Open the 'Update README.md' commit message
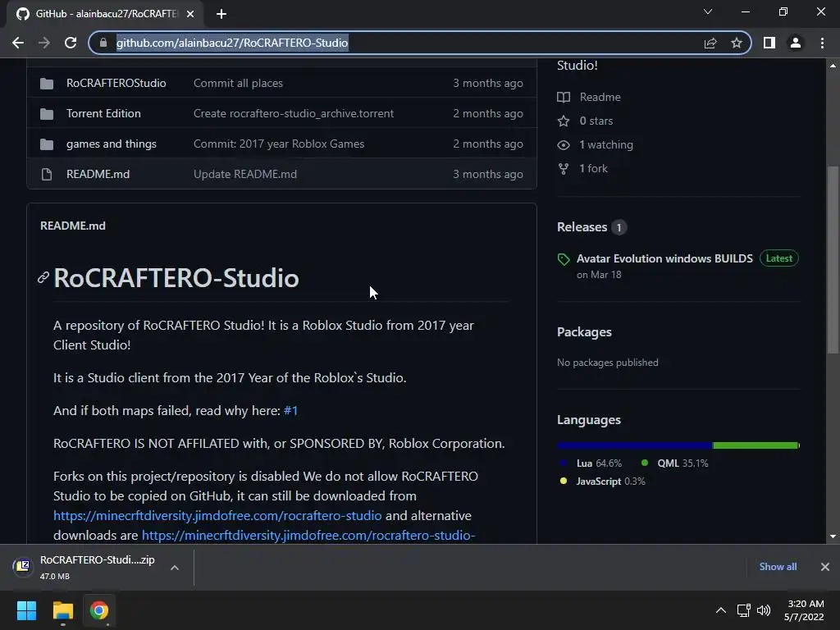Screen dimensions: 840x630 244,174
